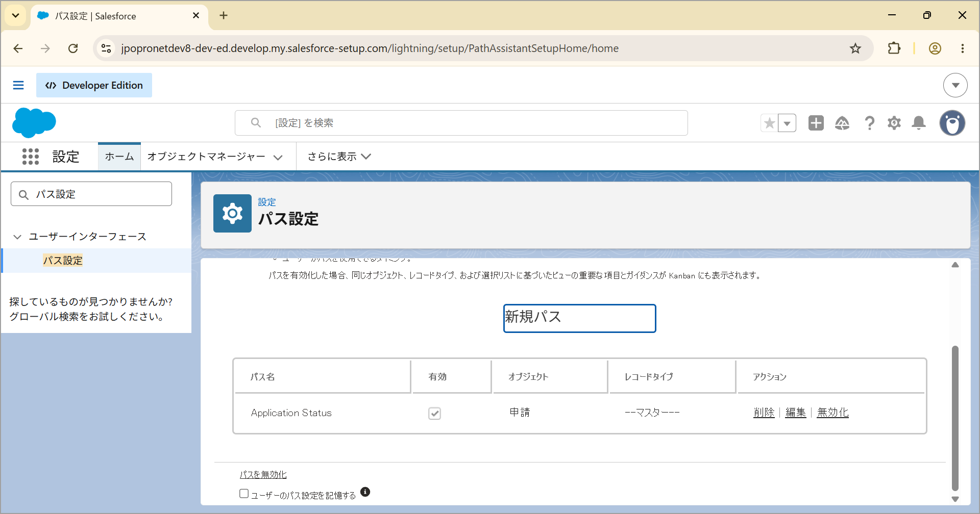Open オブジェクトマネージャー tab
This screenshot has height=514, width=980.
point(206,157)
